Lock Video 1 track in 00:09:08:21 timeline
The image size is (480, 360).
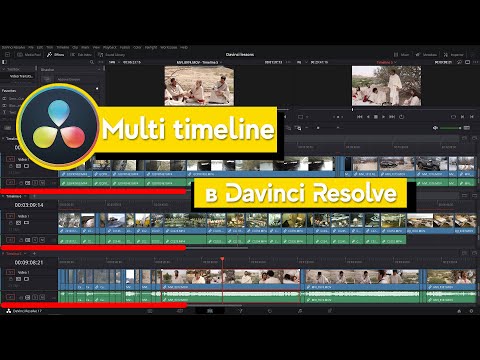(x=11, y=279)
